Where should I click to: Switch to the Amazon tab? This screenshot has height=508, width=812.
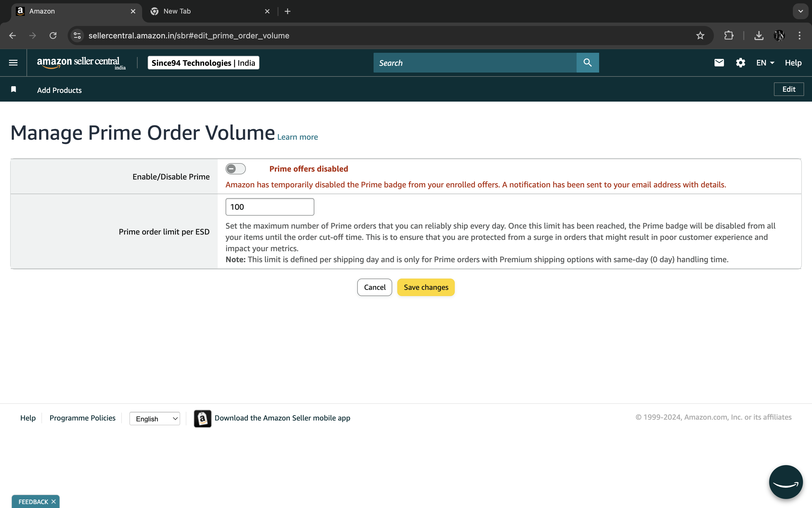click(76, 11)
